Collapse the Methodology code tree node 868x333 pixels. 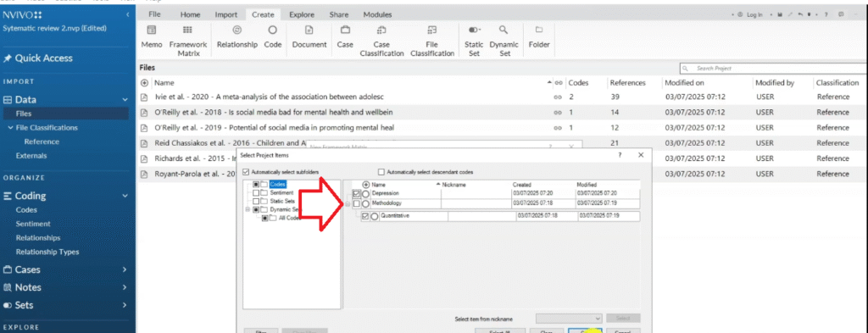(348, 204)
